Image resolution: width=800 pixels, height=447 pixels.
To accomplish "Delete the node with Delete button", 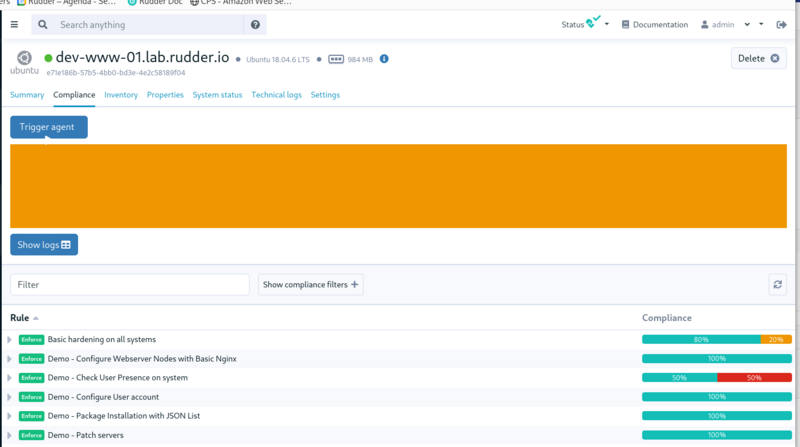I will pos(758,58).
